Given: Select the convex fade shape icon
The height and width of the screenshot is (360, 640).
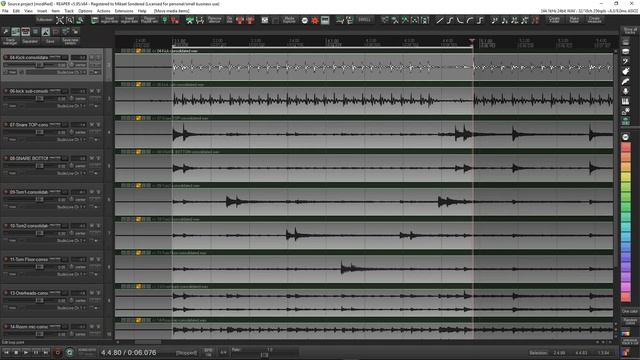Looking at the screenshot, I should 470,20.
